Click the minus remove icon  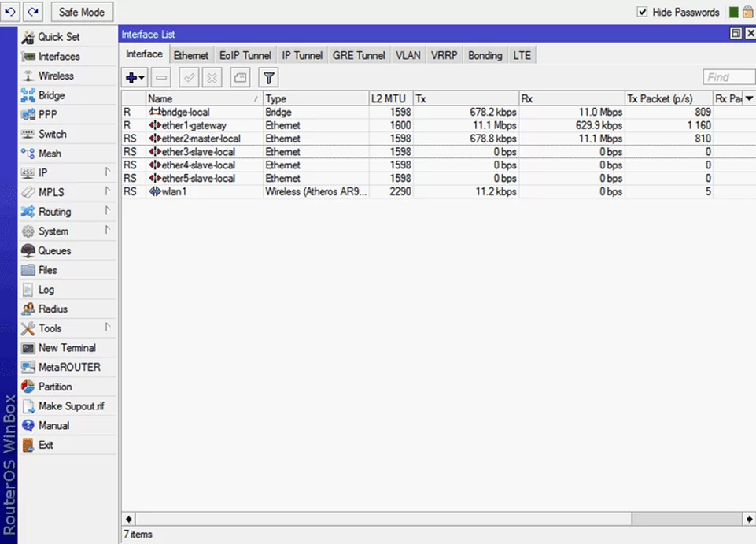pos(161,77)
